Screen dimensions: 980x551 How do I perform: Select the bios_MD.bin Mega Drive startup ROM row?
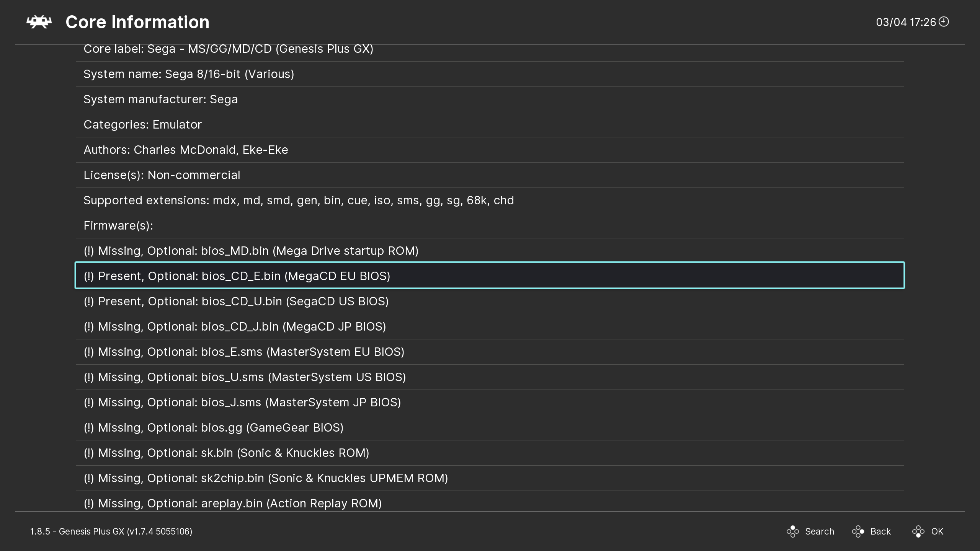[490, 251]
